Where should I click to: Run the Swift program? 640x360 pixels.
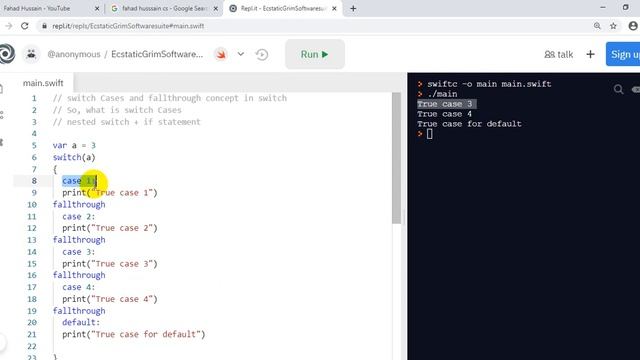click(x=315, y=54)
